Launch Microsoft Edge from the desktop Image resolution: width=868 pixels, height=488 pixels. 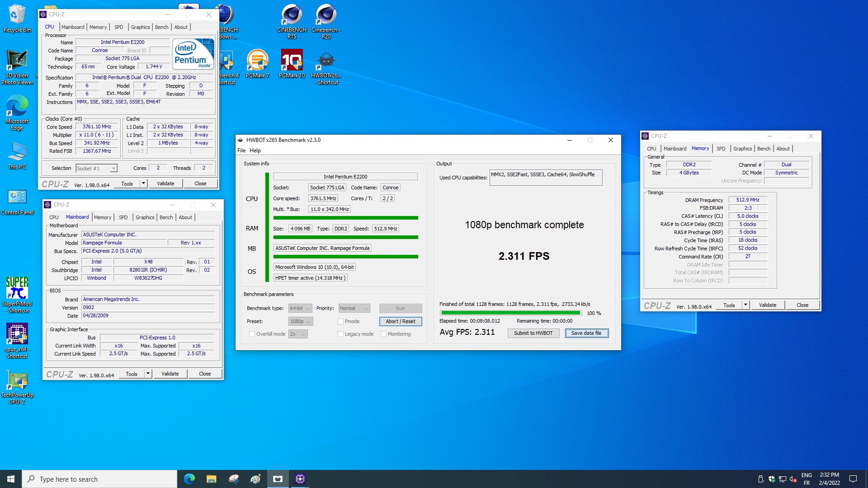coord(17,113)
